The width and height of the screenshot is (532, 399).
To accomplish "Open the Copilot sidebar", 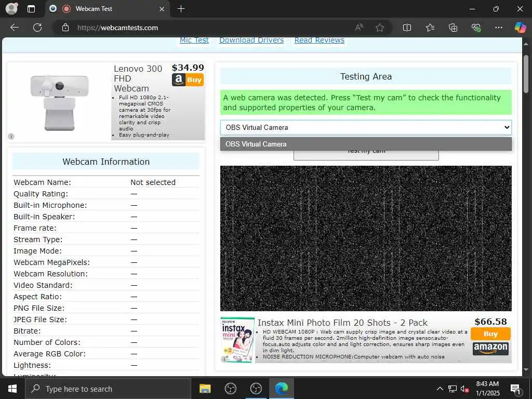I will pos(520,28).
